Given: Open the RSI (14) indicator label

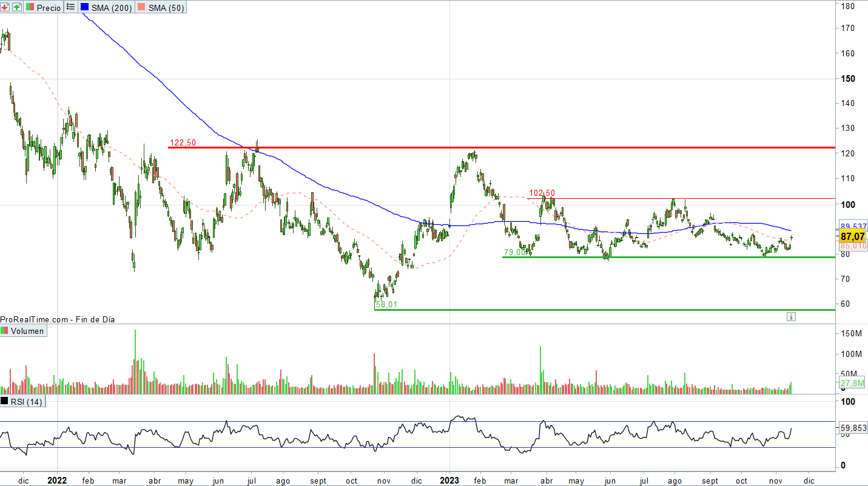Looking at the screenshot, I should point(27,401).
